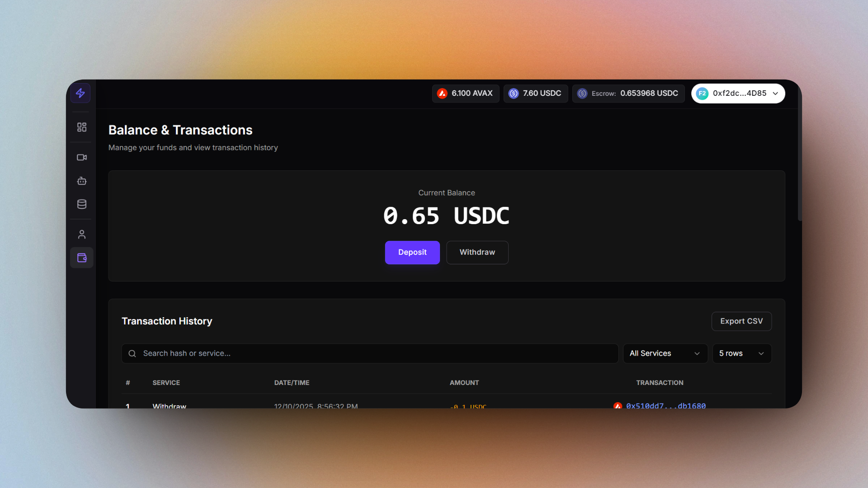Image resolution: width=868 pixels, height=488 pixels.
Task: Change rows shown via 5 rows dropdown
Action: coord(741,353)
